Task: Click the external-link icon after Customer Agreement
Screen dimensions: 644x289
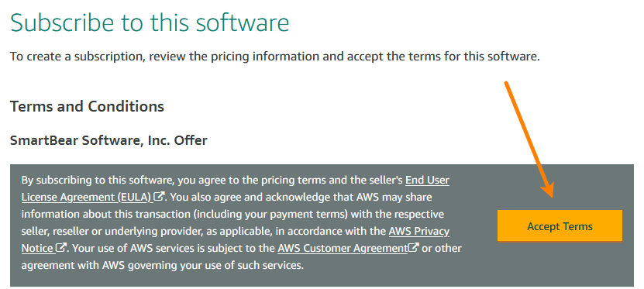Action: pyautogui.click(x=413, y=247)
